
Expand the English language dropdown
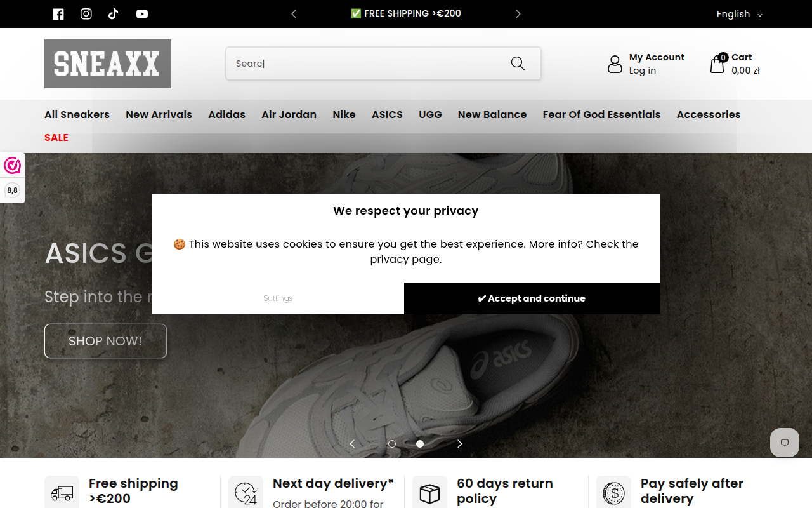(x=739, y=14)
